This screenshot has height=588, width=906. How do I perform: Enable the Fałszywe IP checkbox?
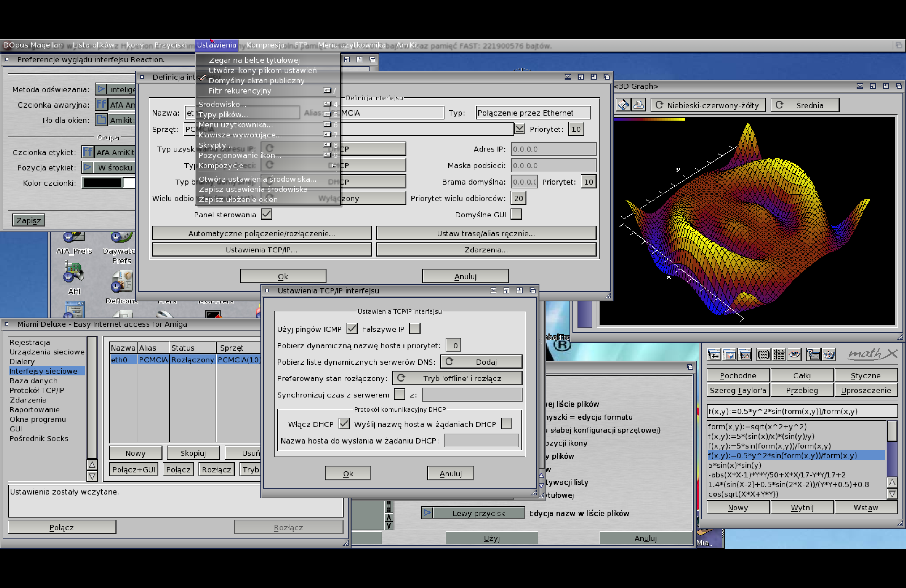click(x=415, y=329)
